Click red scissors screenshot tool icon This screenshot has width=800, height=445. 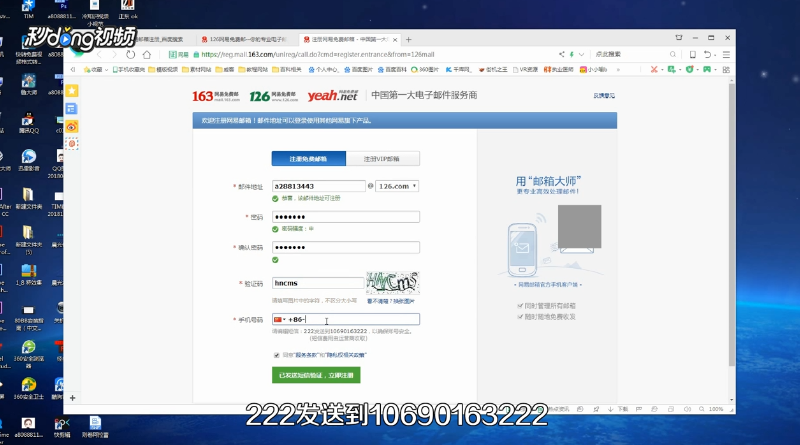point(654,69)
